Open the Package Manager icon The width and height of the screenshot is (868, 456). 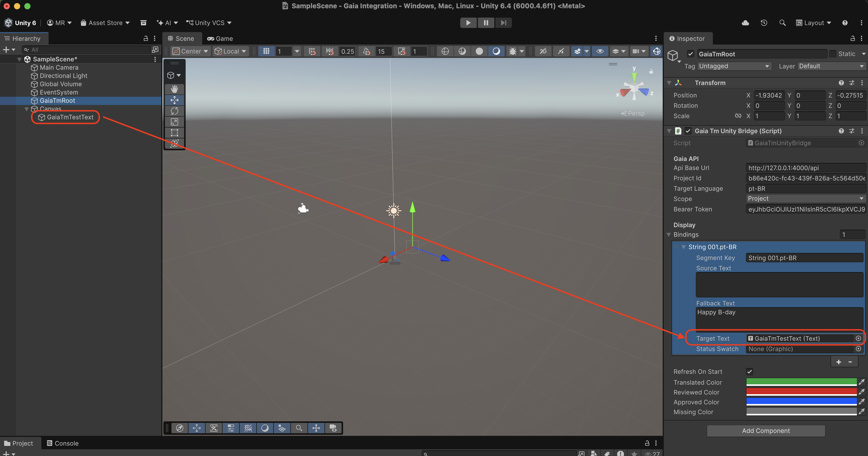coord(143,23)
